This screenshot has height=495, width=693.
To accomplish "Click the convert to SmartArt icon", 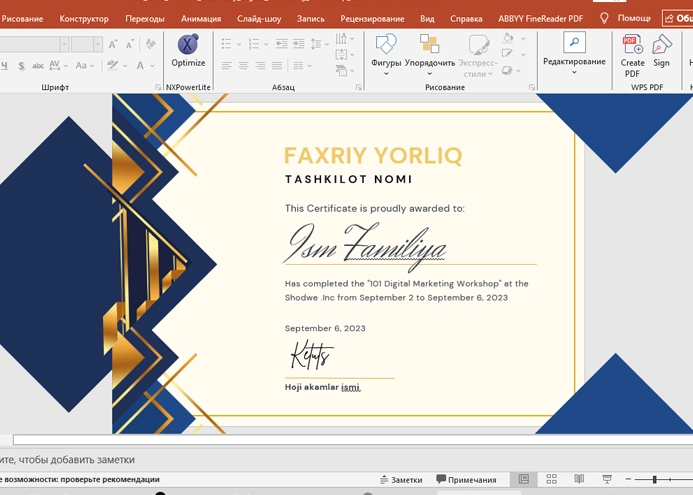I will tap(341, 70).
